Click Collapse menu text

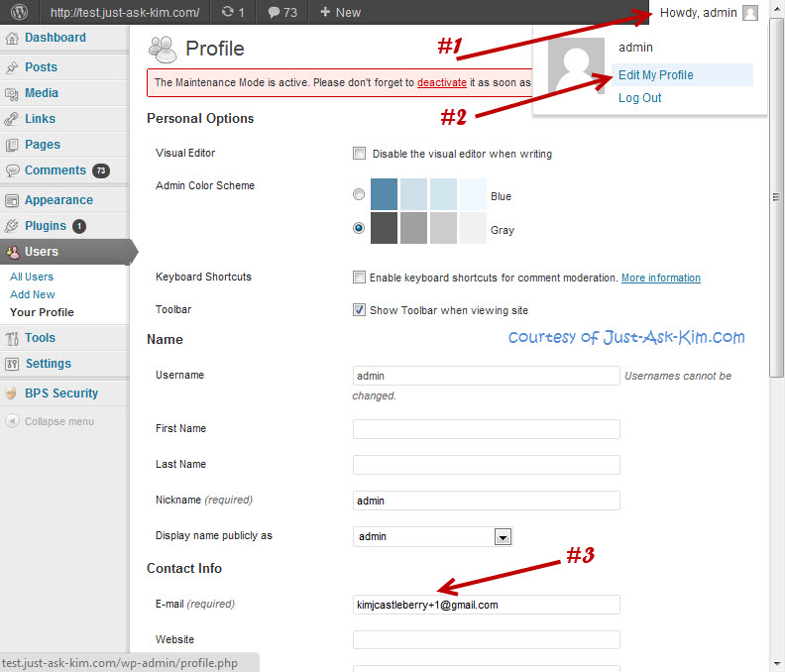tap(59, 421)
